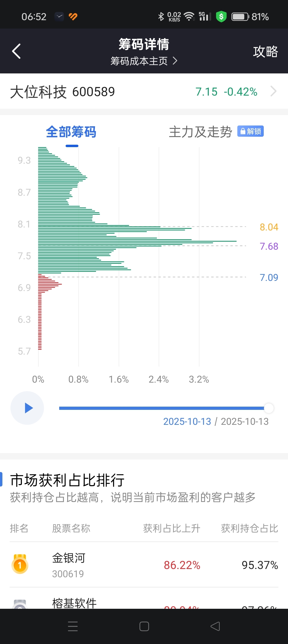Expand stock details chevron for 大位科技

tap(273, 91)
